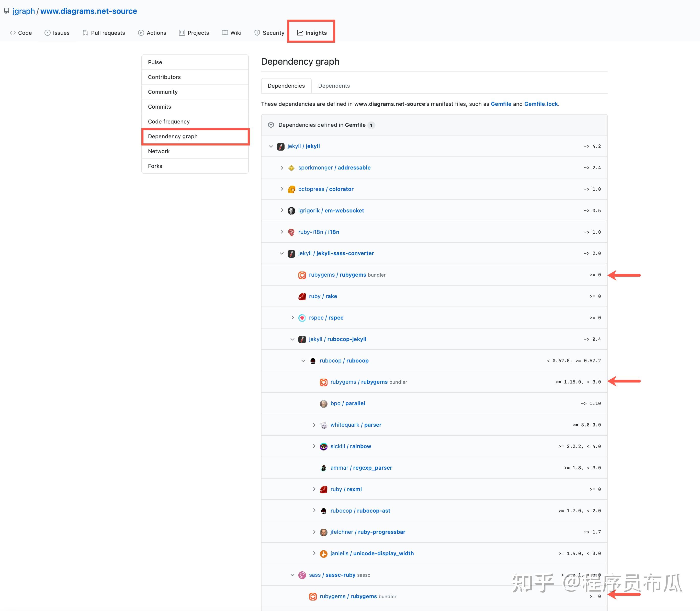700x611 pixels.
Task: Expand the sporkmonger / addressable row
Action: [x=282, y=168]
